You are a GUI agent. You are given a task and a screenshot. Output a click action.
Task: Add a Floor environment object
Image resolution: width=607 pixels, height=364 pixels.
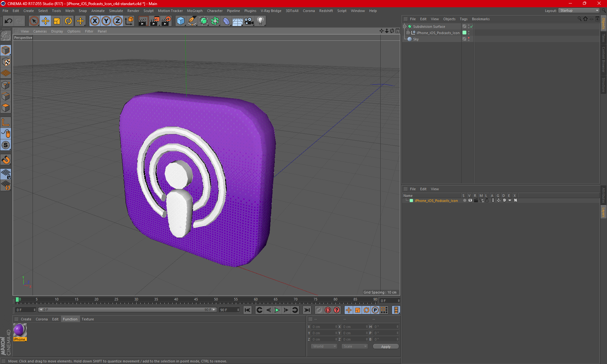[x=237, y=21]
